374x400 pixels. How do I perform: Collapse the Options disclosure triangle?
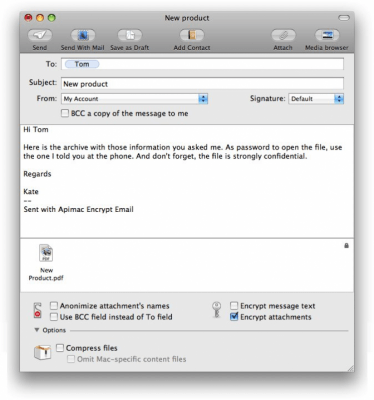click(x=37, y=330)
